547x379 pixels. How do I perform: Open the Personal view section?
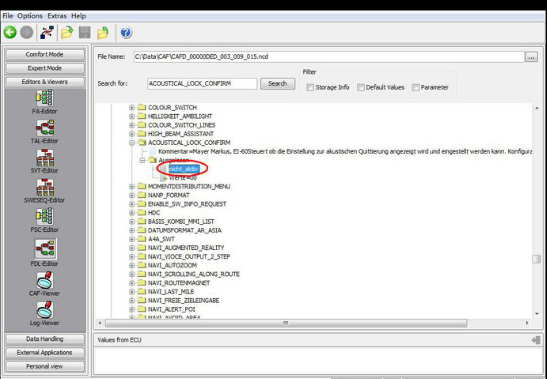point(45,366)
